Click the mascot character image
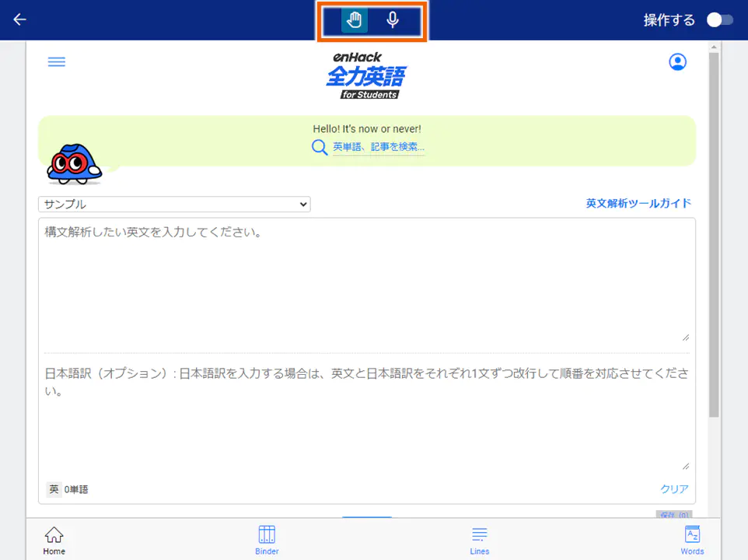Image resolution: width=748 pixels, height=560 pixels. [x=75, y=163]
